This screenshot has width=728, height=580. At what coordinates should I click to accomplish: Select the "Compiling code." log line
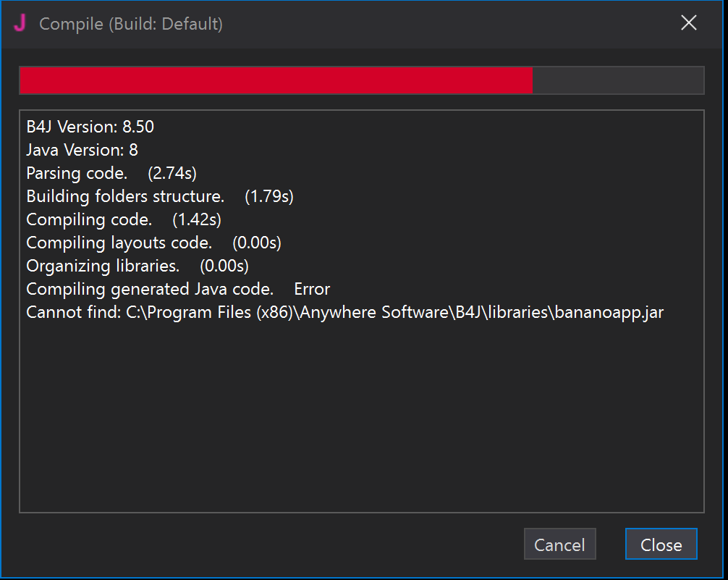[x=88, y=219]
